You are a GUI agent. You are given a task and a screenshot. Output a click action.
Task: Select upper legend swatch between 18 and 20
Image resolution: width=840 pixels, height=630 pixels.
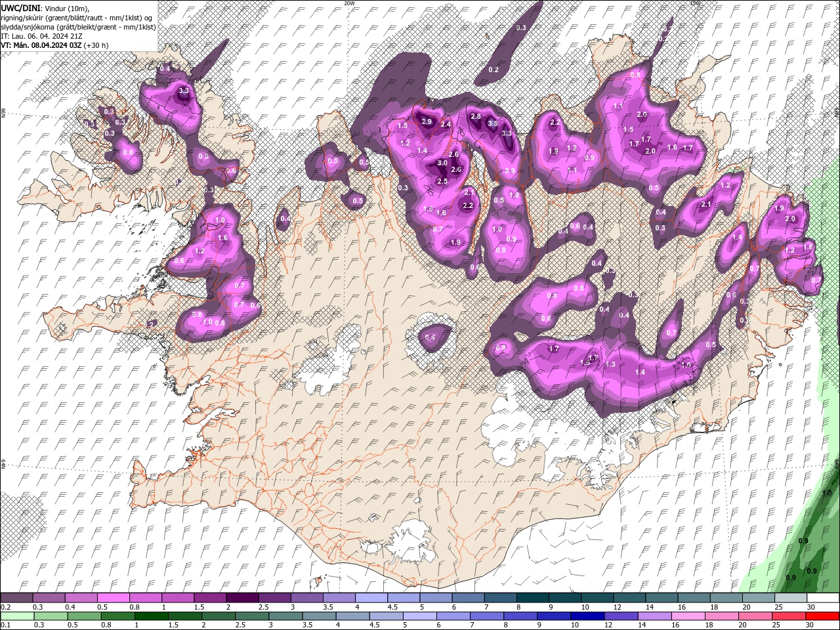[x=726, y=597]
